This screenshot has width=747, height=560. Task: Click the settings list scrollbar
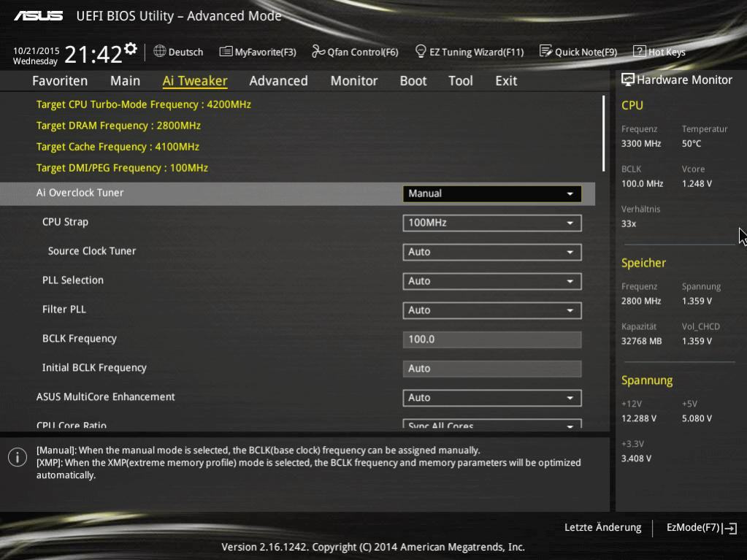click(x=604, y=134)
